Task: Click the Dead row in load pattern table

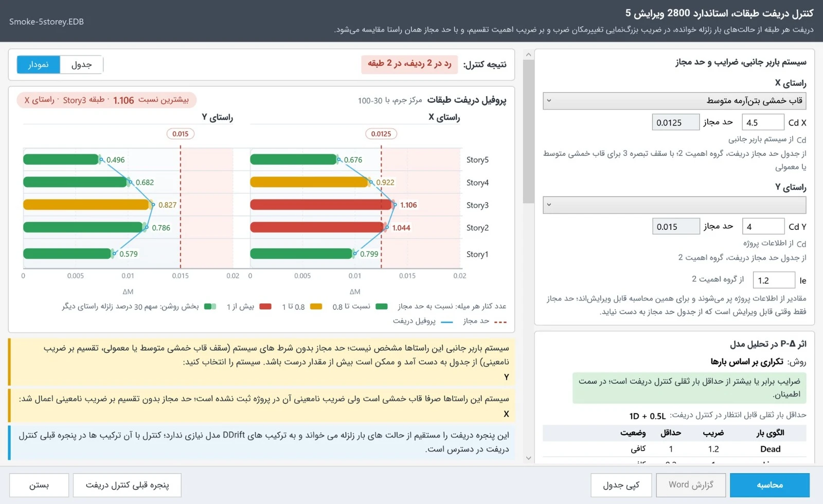Action: [x=674, y=449]
